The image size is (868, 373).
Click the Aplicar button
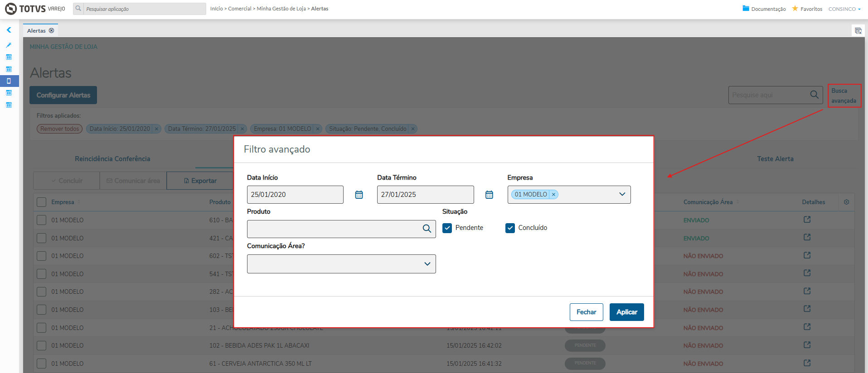(626, 312)
